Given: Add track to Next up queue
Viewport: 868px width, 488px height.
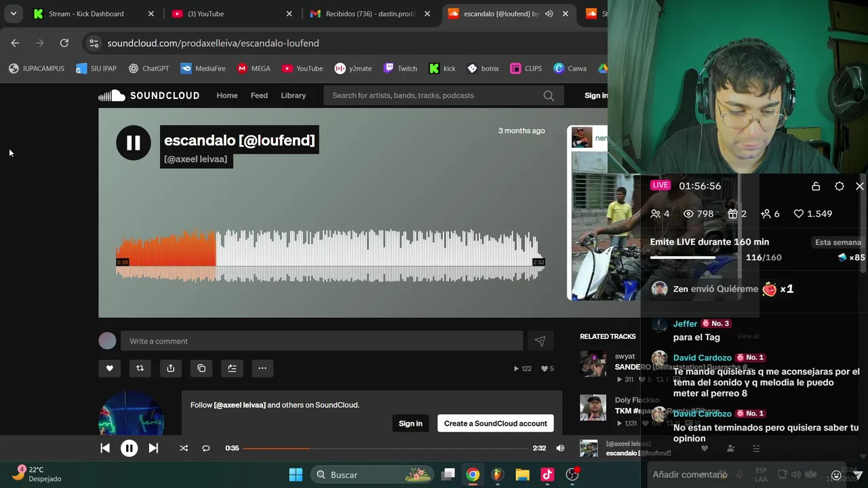Looking at the screenshot, I should 232,368.
